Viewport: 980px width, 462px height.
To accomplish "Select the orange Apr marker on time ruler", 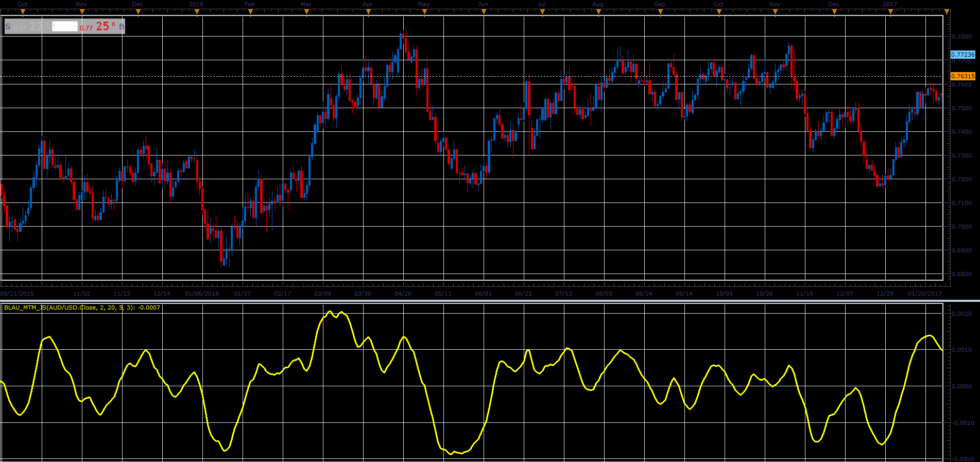I will [368, 12].
